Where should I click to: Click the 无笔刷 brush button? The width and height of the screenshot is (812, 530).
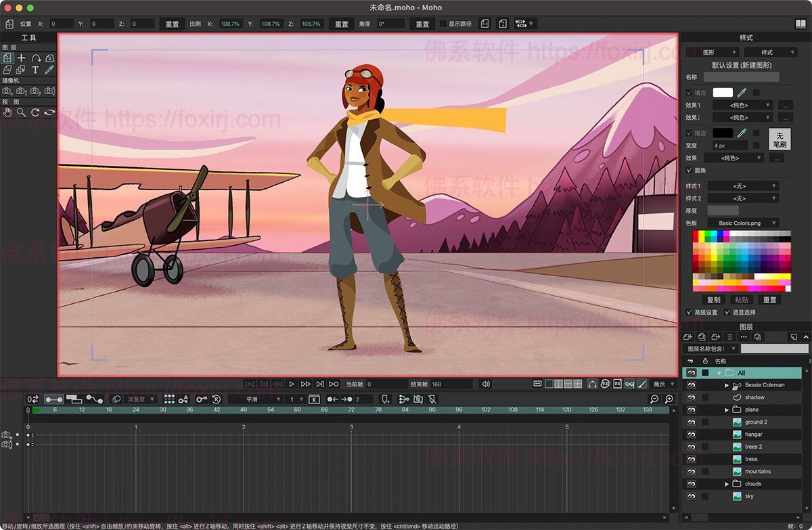pos(780,139)
